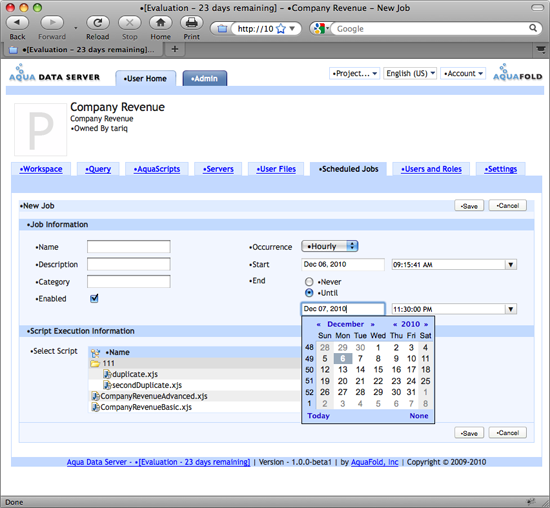The width and height of the screenshot is (550, 508).
Task: Open the English (US) language dropdown
Action: pyautogui.click(x=410, y=73)
